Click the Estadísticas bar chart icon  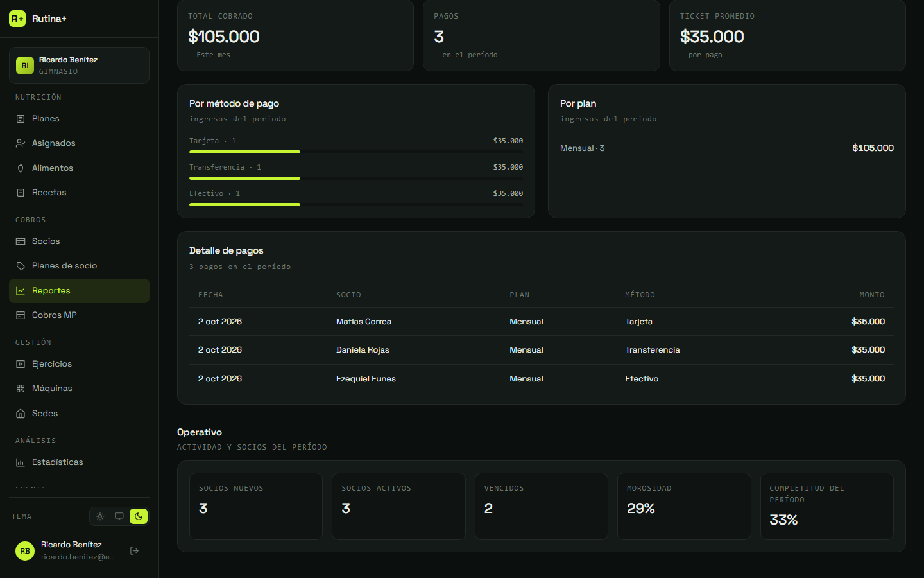click(x=21, y=462)
